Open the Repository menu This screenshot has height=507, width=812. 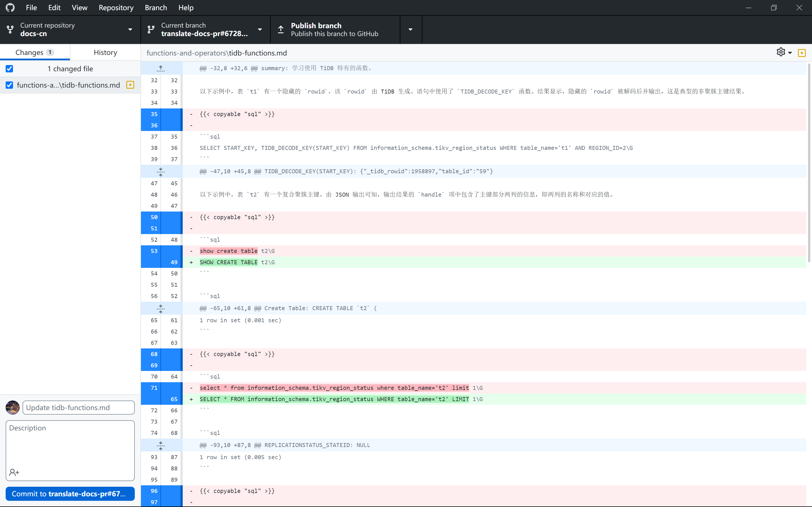[116, 7]
